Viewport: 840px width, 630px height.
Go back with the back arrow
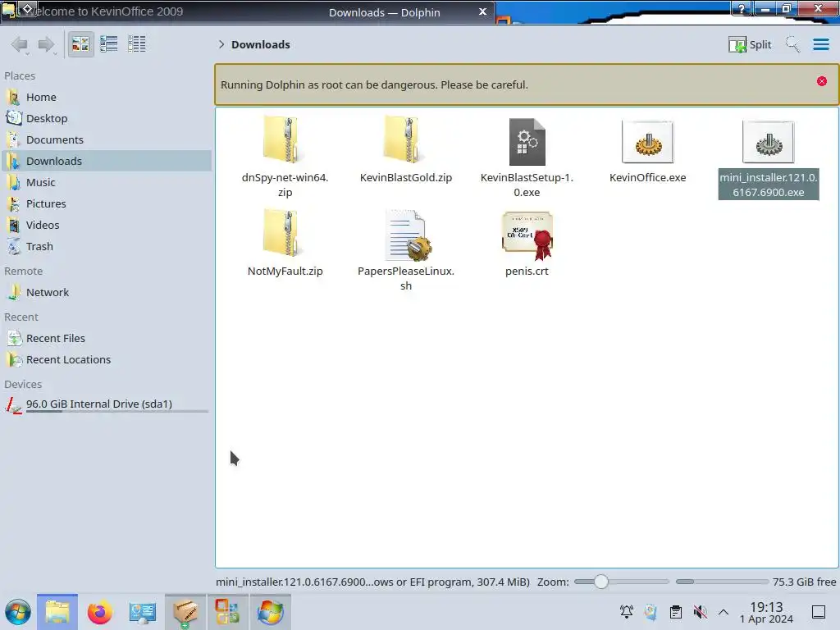20,44
